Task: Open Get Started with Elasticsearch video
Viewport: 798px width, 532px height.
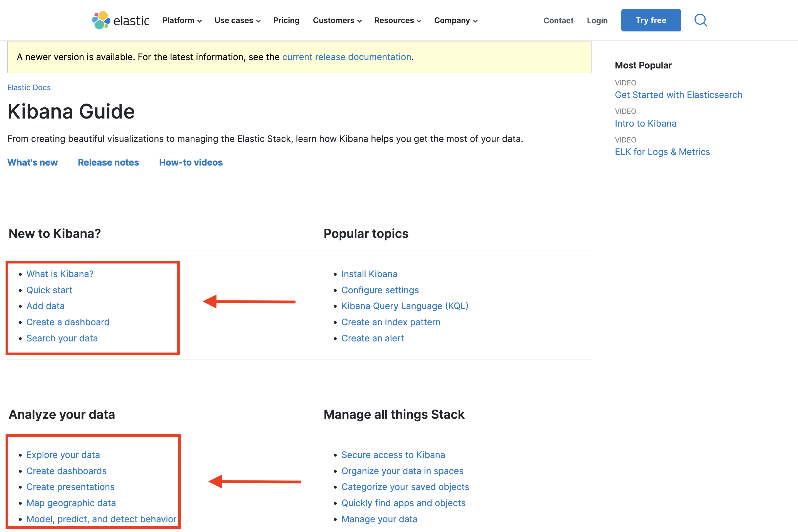Action: click(678, 95)
